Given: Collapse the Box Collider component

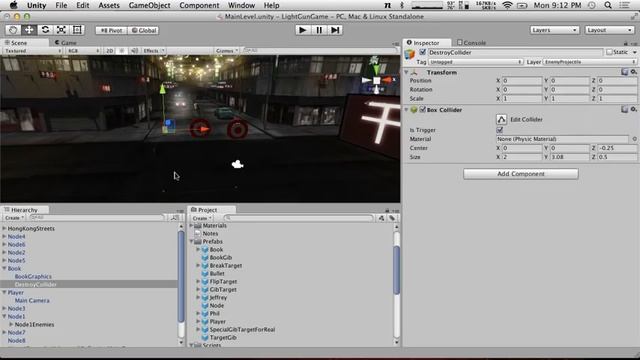Looking at the screenshot, I should coord(407,110).
